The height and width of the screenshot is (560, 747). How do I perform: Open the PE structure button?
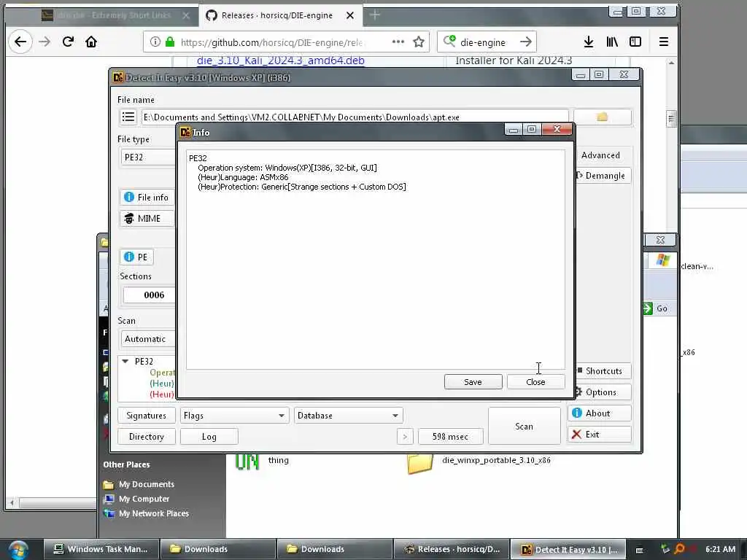coord(136,257)
